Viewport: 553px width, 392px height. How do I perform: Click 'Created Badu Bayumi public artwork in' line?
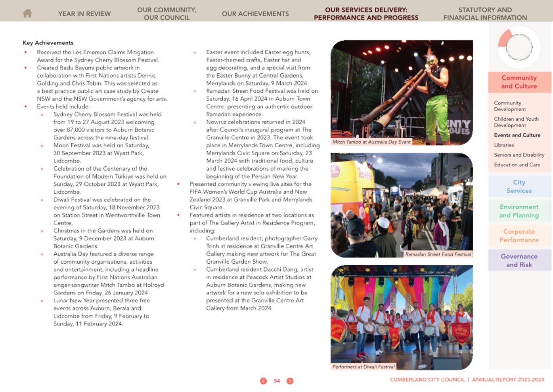tap(88, 68)
